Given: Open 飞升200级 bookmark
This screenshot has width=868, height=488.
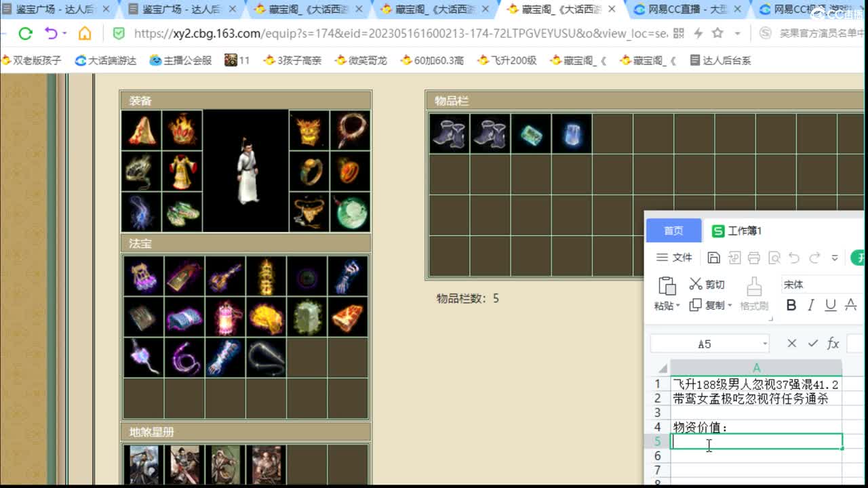Looking at the screenshot, I should (x=507, y=60).
